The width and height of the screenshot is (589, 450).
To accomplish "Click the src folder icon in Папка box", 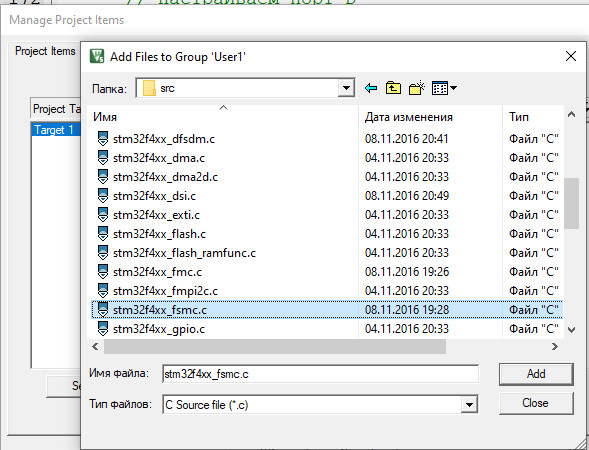I will tap(149, 88).
